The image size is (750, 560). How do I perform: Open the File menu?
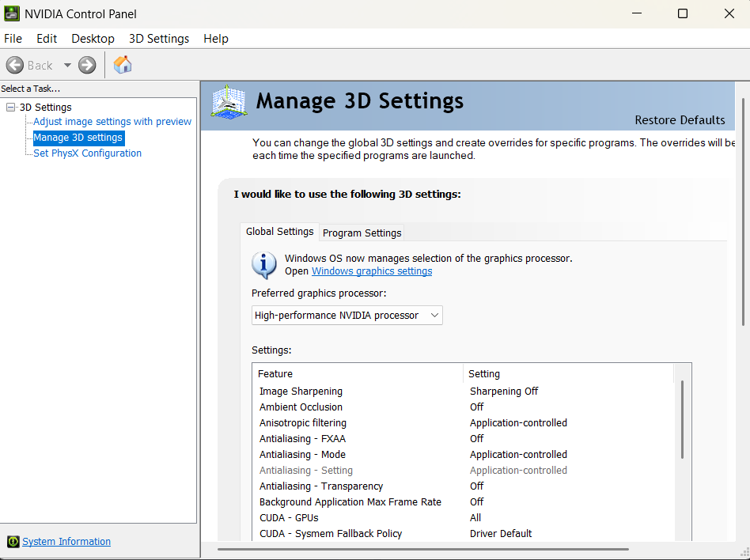tap(13, 39)
